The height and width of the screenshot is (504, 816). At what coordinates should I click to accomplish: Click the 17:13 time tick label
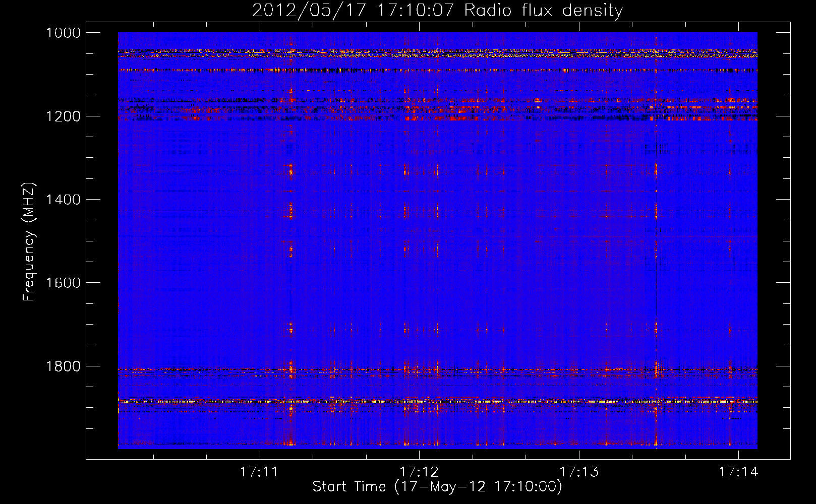[x=579, y=472]
